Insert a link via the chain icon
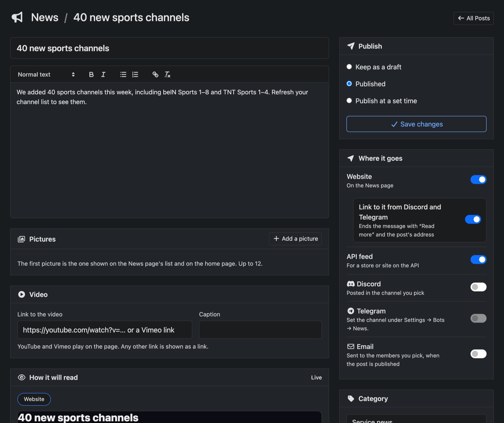 [155, 74]
